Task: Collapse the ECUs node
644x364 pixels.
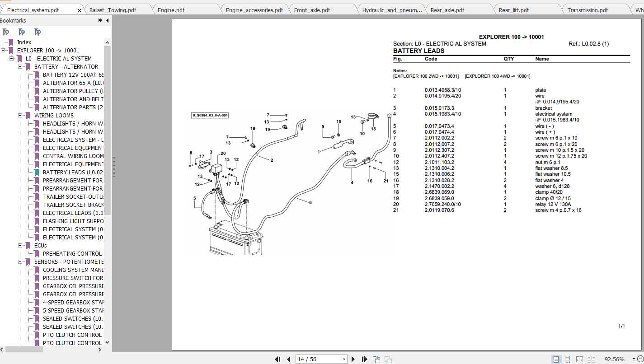Action: [x=20, y=246]
